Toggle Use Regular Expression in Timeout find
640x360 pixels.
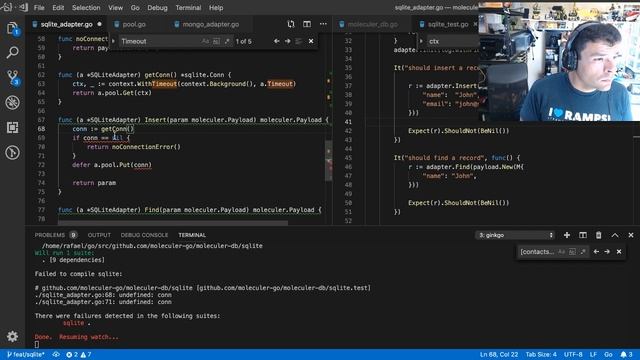(x=227, y=41)
